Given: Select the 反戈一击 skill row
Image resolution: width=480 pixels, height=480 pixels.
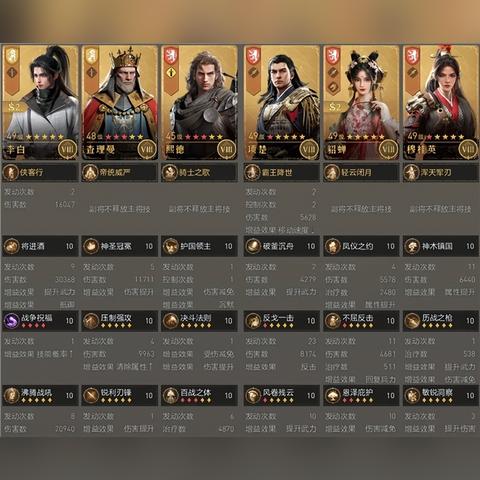Looking at the screenshot, I should pyautogui.click(x=282, y=321).
